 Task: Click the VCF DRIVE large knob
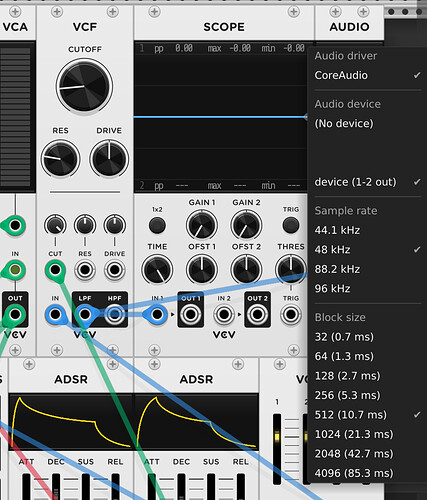click(x=109, y=159)
